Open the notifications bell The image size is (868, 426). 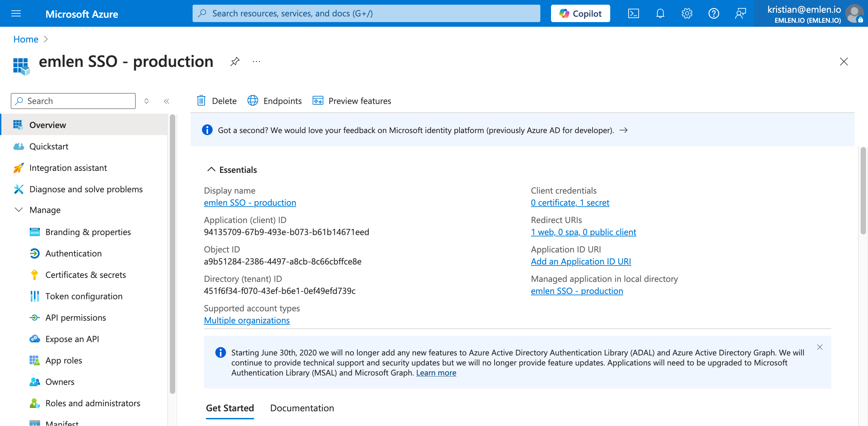660,13
